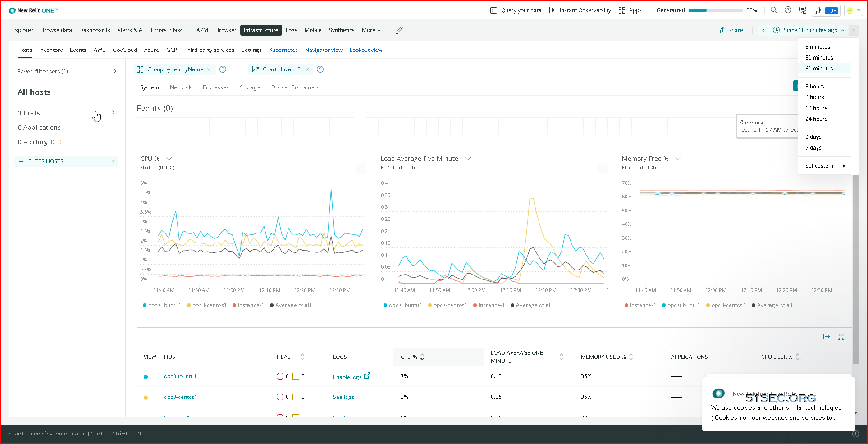The width and height of the screenshot is (868, 444).
Task: Toggle instance-1 in Memory Free legend
Action: (640, 305)
